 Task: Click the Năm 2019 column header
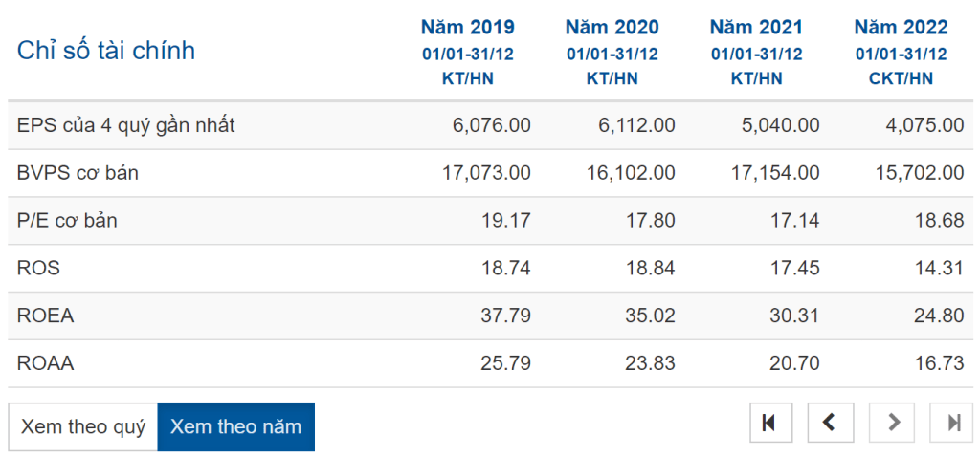tap(467, 28)
